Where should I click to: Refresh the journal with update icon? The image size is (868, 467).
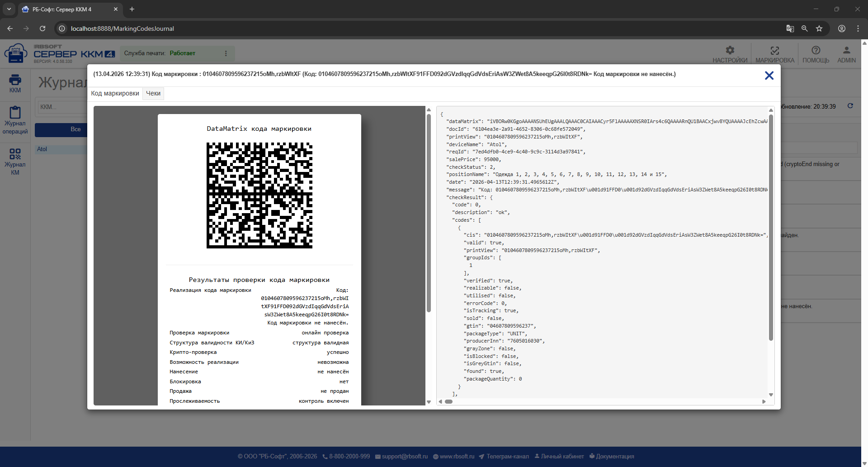click(850, 106)
